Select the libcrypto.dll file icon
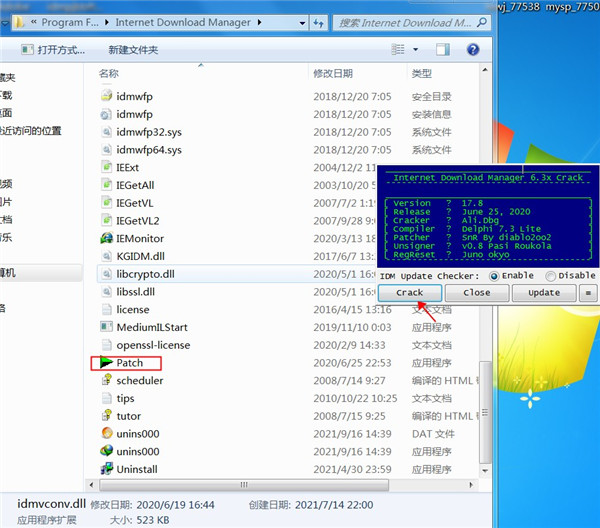 pyautogui.click(x=108, y=273)
